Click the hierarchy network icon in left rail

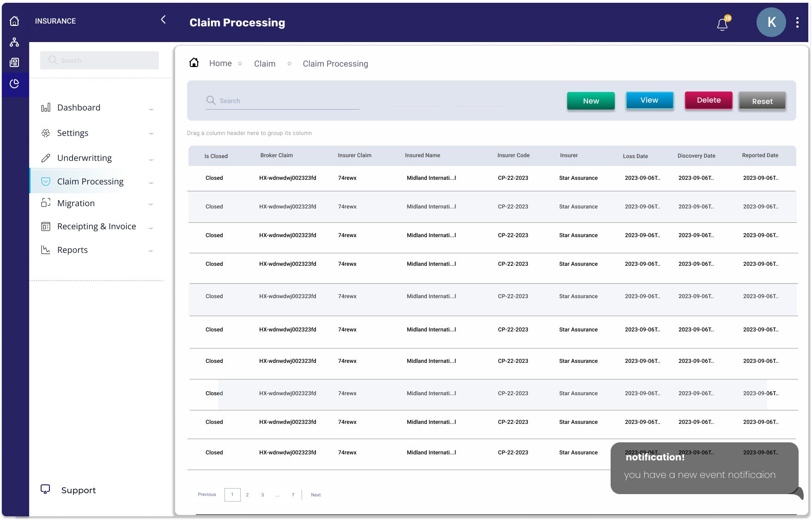point(14,42)
